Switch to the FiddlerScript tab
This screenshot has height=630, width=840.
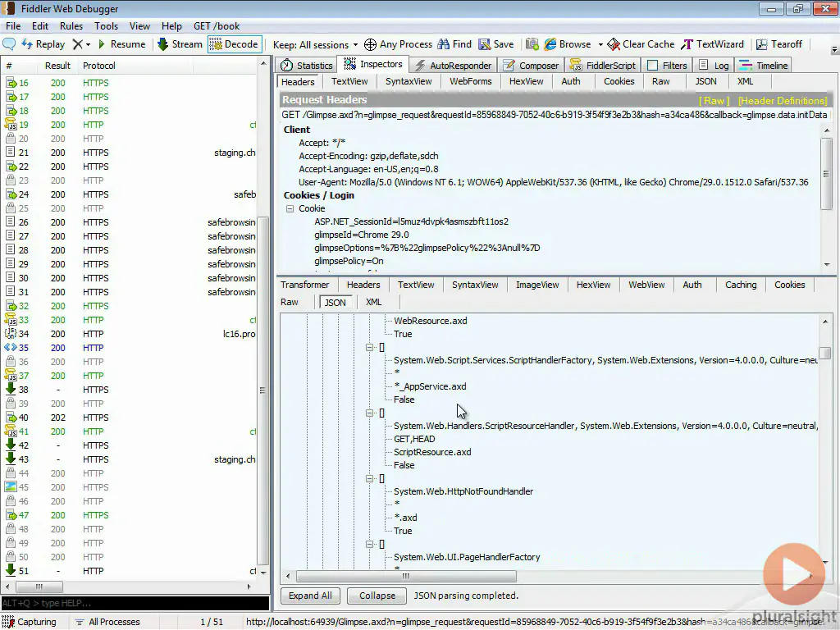coord(603,66)
